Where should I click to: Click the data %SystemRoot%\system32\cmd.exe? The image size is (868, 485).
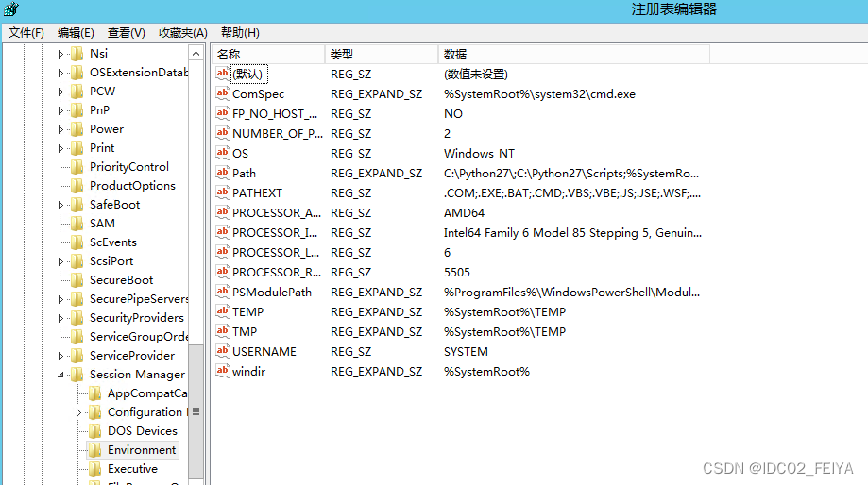(x=539, y=94)
